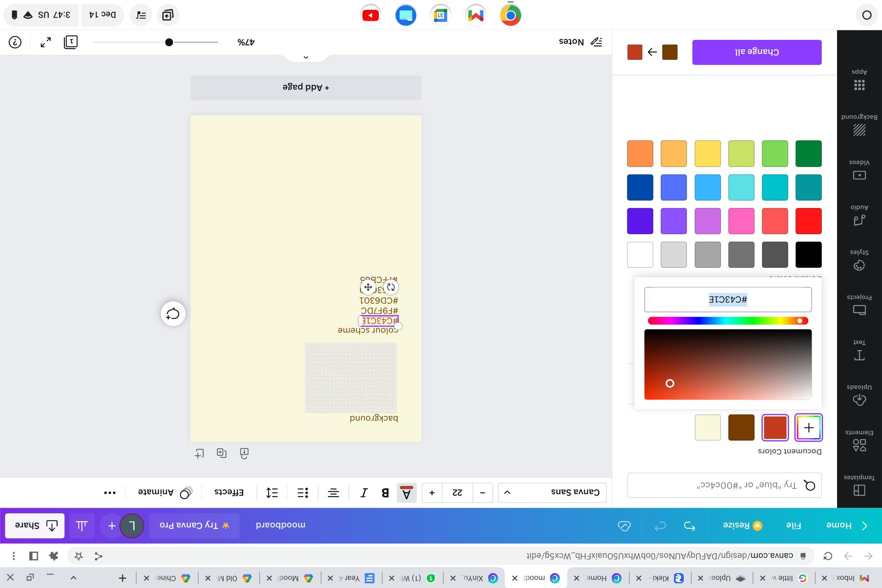Screen dimensions: 882x588
Task: Click the hex color code input field
Action: [x=728, y=299]
